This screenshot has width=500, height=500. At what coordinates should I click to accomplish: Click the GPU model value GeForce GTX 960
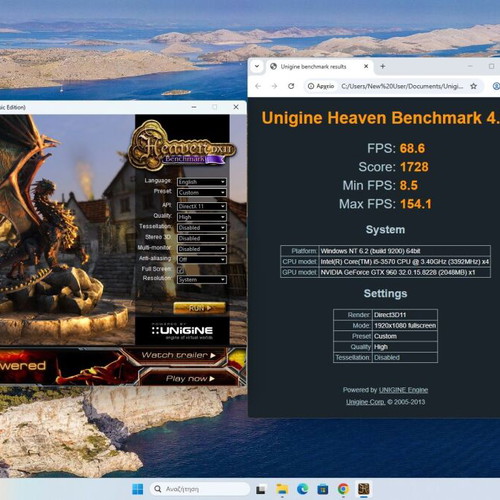click(405, 272)
